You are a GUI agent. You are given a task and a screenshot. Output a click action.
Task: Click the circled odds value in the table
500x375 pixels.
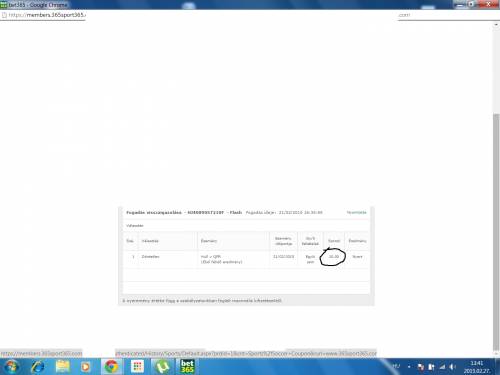pyautogui.click(x=333, y=257)
